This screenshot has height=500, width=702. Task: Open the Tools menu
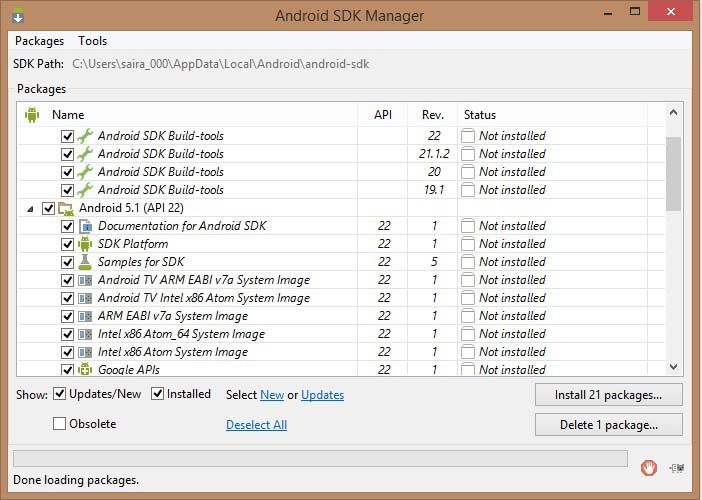click(92, 41)
